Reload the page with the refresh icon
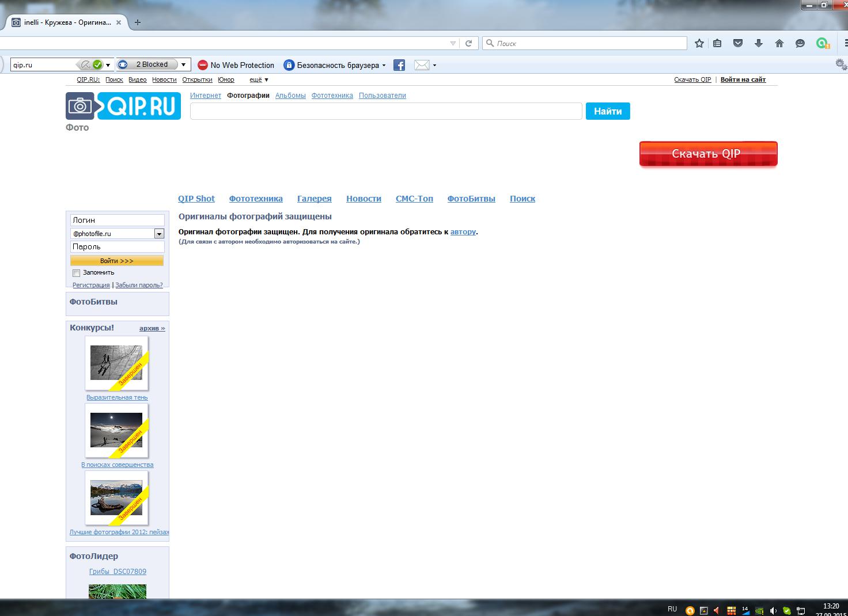848x616 pixels. coord(469,43)
